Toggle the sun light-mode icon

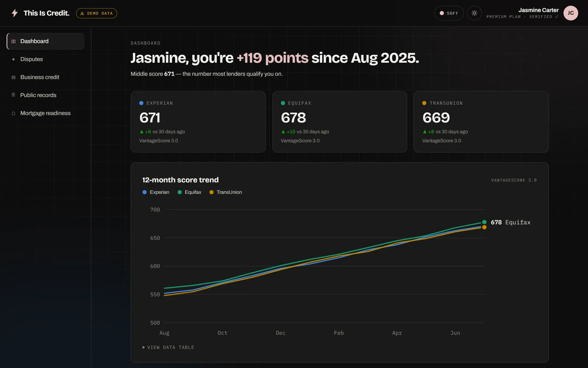click(x=474, y=13)
